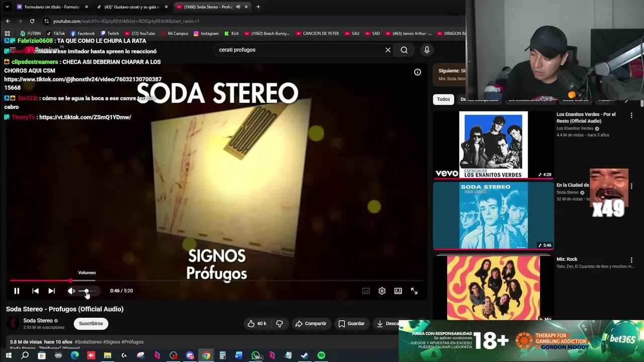
Task: Launch Spotify from taskbar
Action: (x=321, y=355)
